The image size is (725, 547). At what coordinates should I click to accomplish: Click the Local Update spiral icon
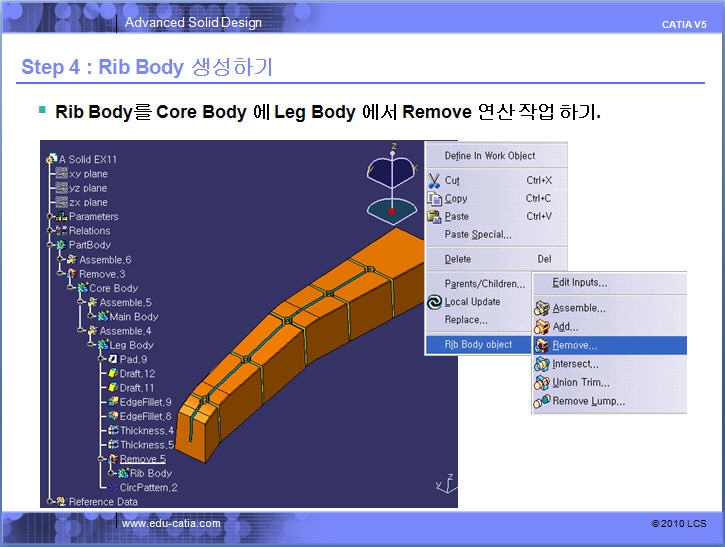click(434, 302)
